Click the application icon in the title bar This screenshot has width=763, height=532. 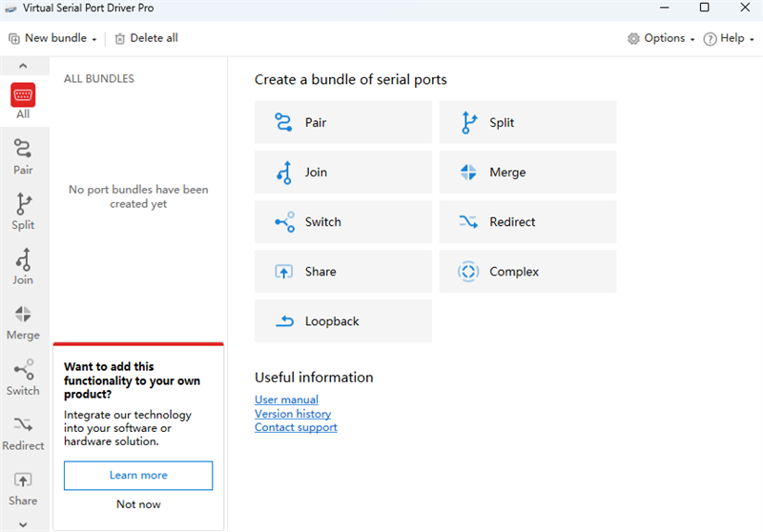click(x=10, y=9)
